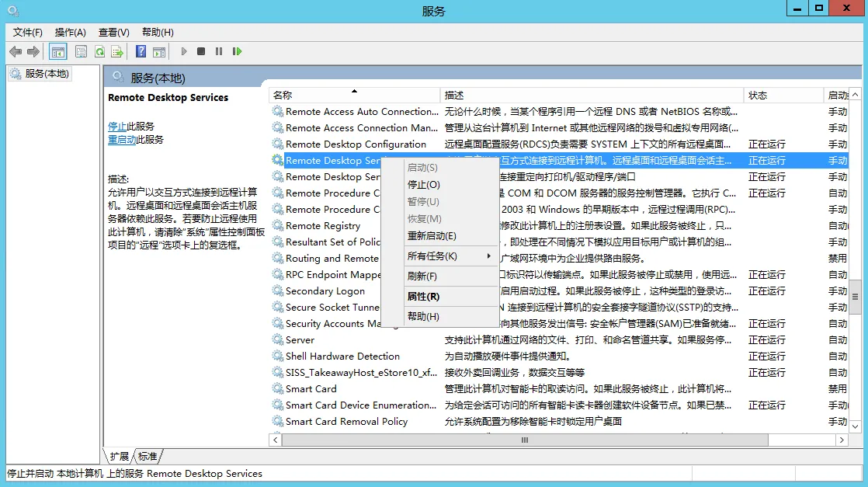Click the back navigation arrow on the toolbar
Screen dimensions: 868x487
(x=14, y=51)
